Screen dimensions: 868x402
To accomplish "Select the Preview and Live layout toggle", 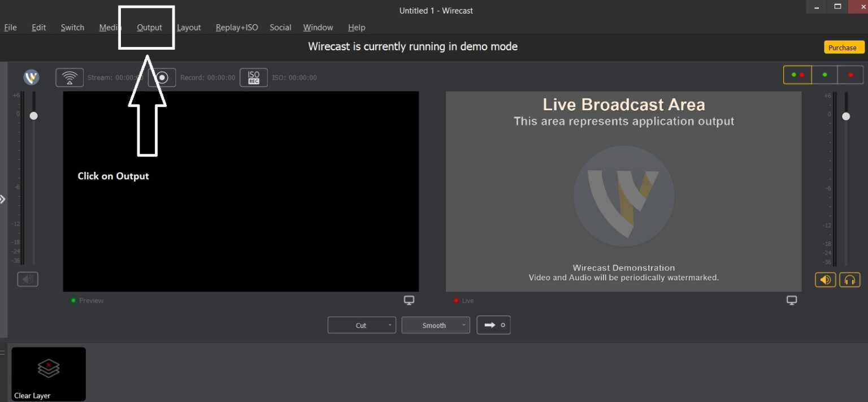I will coord(797,75).
